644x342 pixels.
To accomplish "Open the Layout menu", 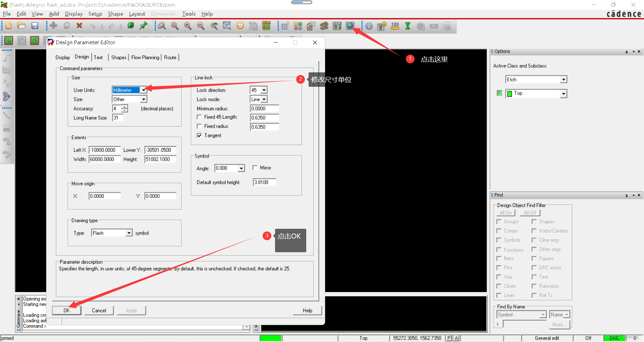I will [x=137, y=14].
